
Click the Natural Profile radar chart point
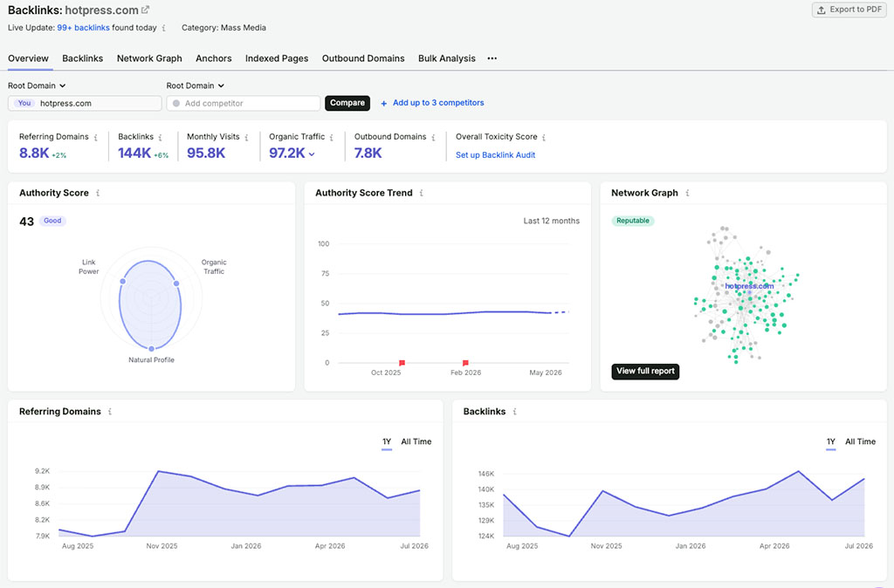(151, 348)
